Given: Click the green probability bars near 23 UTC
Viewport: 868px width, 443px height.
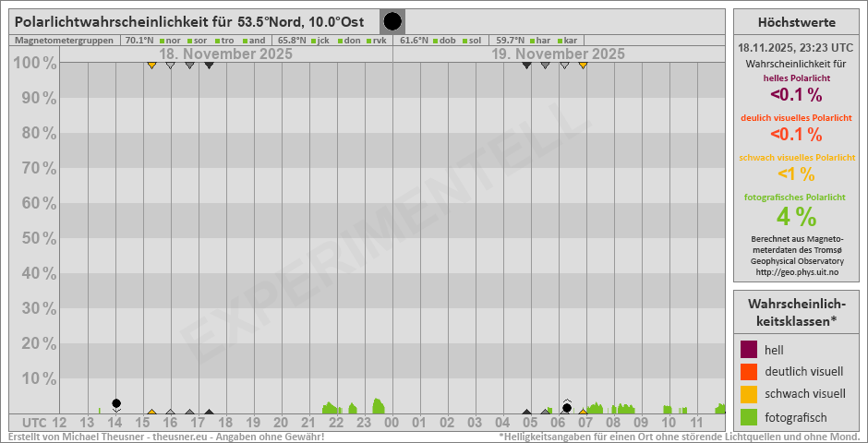Looking at the screenshot, I should pyautogui.click(x=377, y=406).
